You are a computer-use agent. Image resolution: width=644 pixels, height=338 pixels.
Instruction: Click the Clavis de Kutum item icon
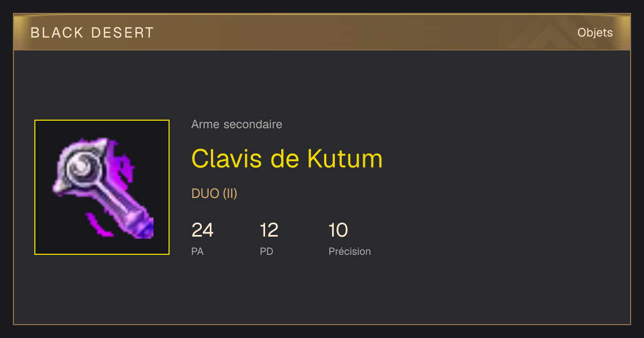(x=102, y=187)
